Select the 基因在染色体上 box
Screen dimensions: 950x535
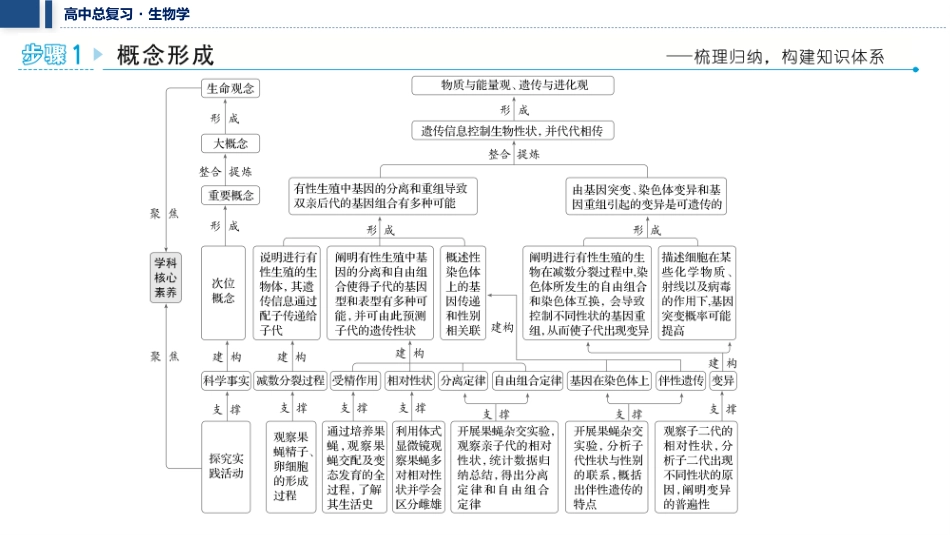610,380
